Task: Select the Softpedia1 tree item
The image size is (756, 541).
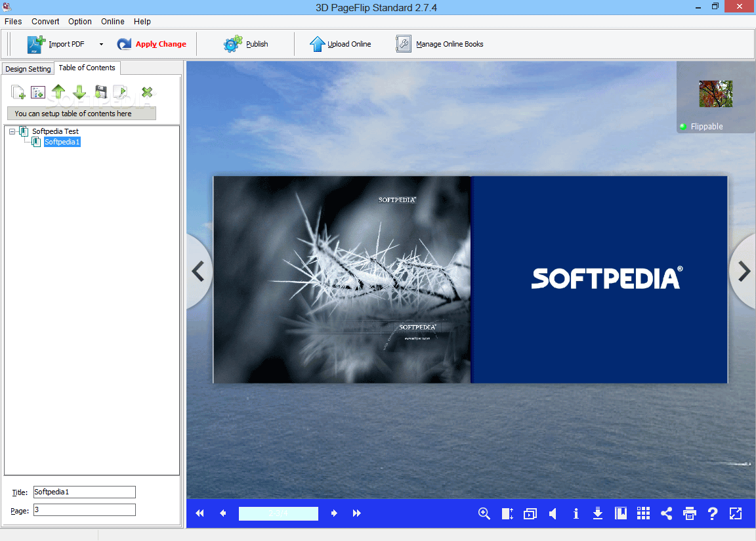Action: tap(62, 142)
